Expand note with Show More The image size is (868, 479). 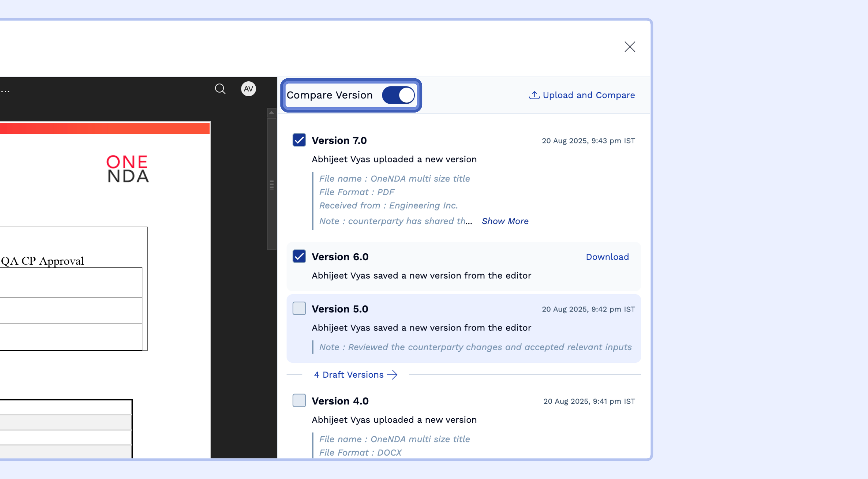point(505,221)
